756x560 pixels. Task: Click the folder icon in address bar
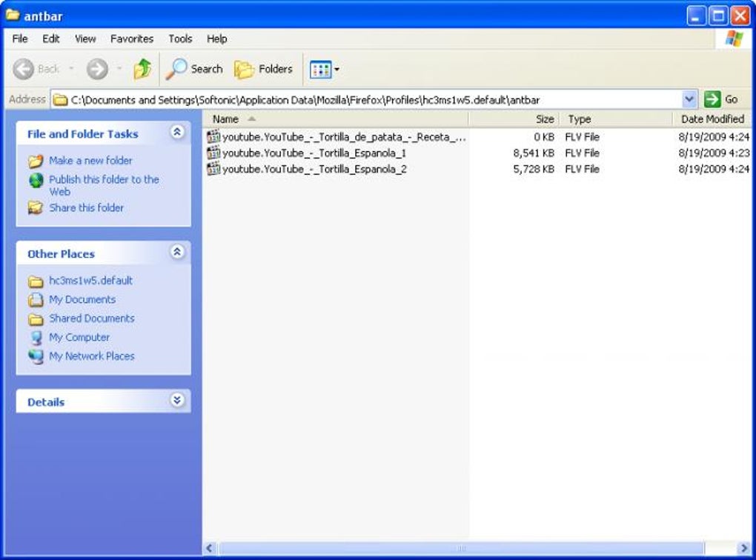click(x=60, y=100)
